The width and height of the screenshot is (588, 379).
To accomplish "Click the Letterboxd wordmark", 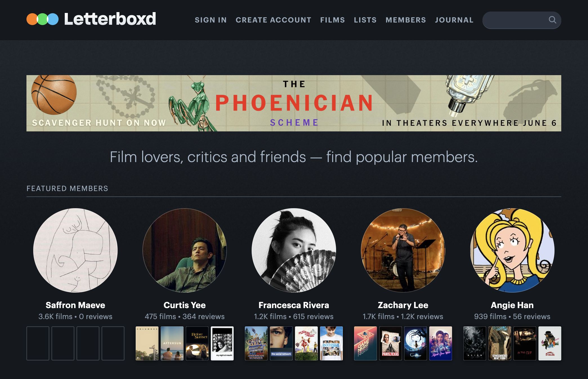I will tap(110, 19).
